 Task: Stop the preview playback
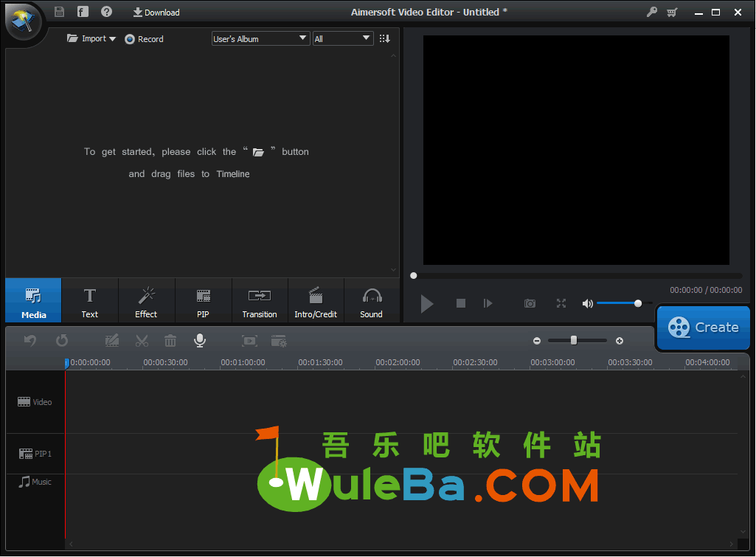pyautogui.click(x=461, y=303)
